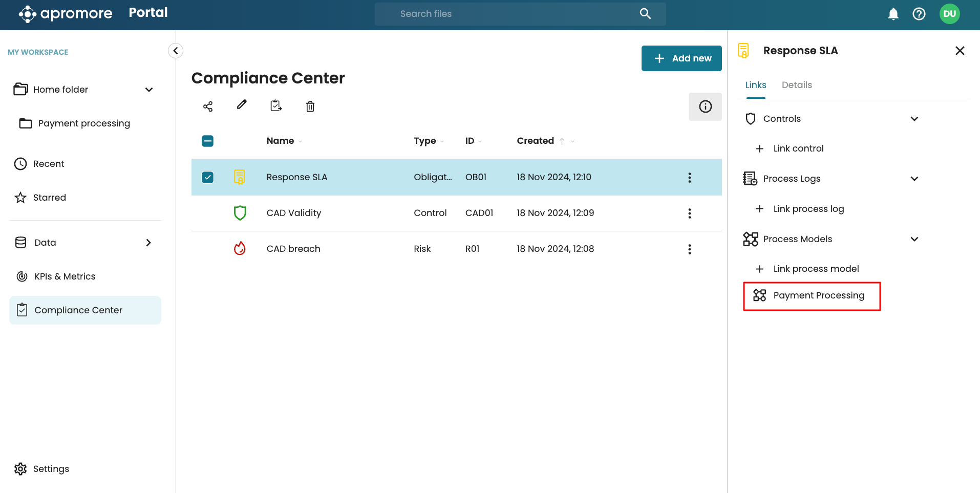Collapse the Controls section chevron

pos(914,119)
